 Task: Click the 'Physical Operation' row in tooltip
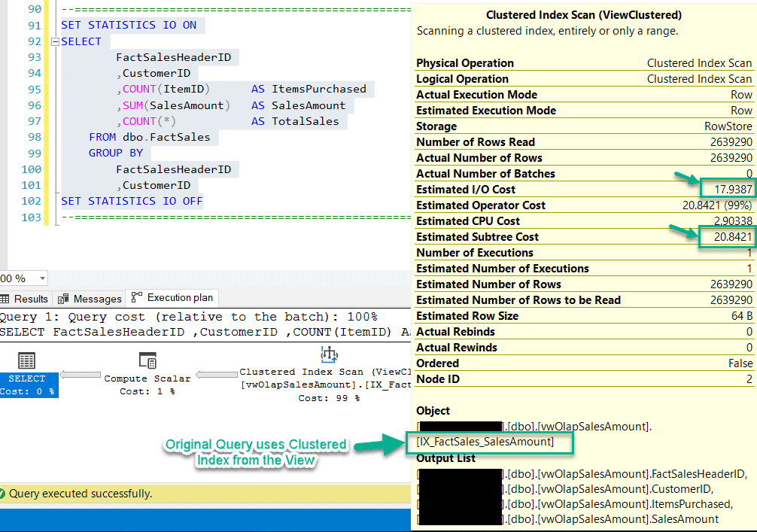click(584, 63)
